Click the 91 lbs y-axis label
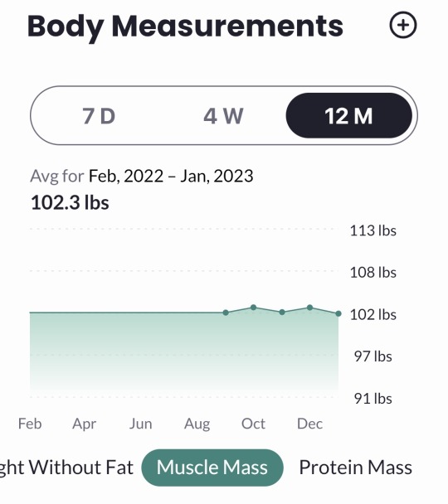Screen dimensions: 448x504 (x=373, y=399)
